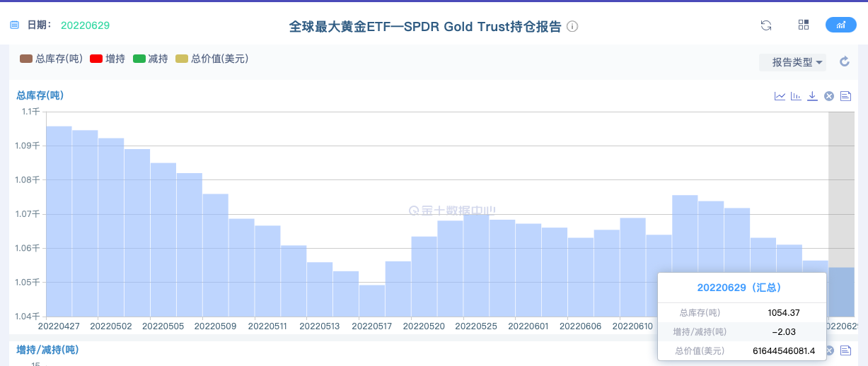Screen dimensions: 868x366
Task: Click the bar above date 20220606
Action: click(581, 277)
